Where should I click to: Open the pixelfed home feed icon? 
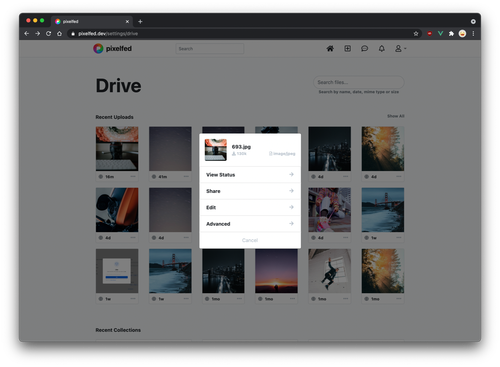[x=330, y=49]
